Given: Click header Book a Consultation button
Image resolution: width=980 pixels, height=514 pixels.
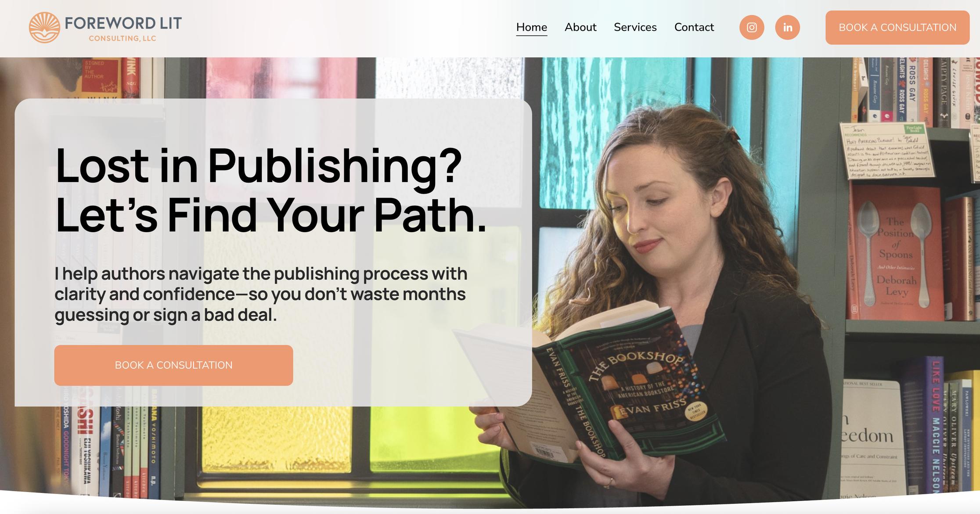Looking at the screenshot, I should point(897,27).
